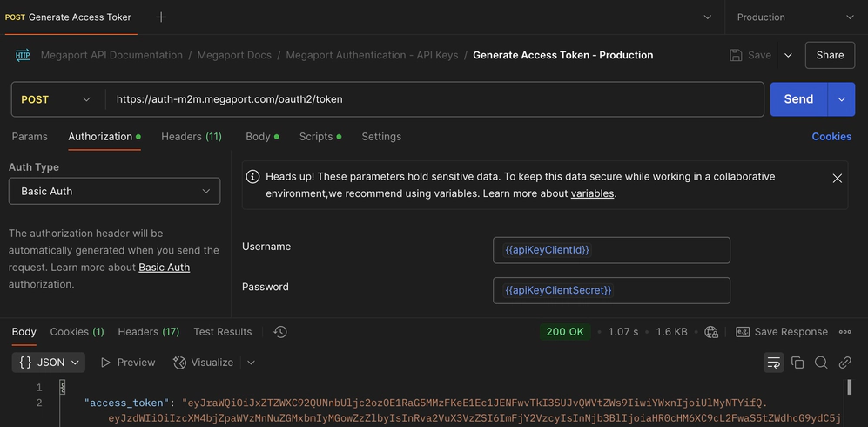Screen dimensions: 868x427
Task: Click the response pane vertical scrollbar
Action: (x=849, y=388)
